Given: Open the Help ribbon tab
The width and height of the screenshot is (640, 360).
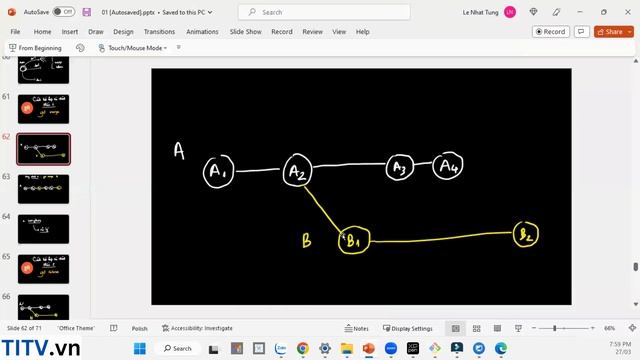Looking at the screenshot, I should point(362,31).
